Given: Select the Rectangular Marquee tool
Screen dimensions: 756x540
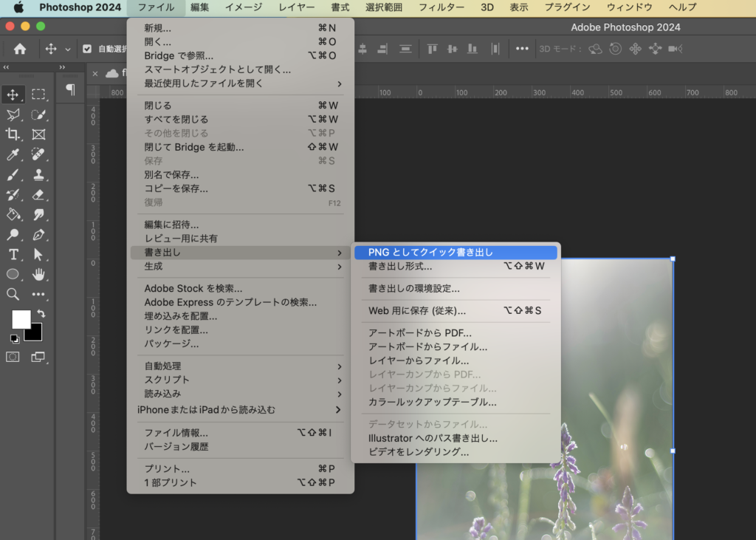Looking at the screenshot, I should (38, 94).
